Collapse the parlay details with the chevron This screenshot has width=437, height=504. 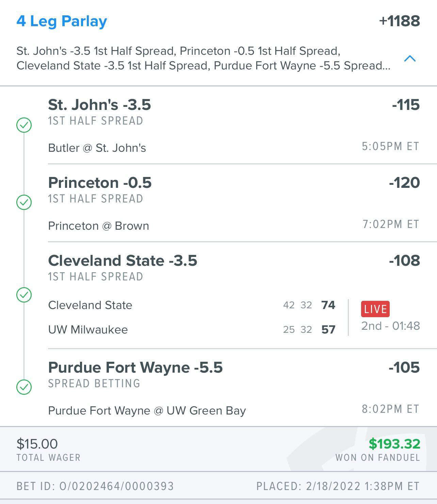tap(410, 59)
